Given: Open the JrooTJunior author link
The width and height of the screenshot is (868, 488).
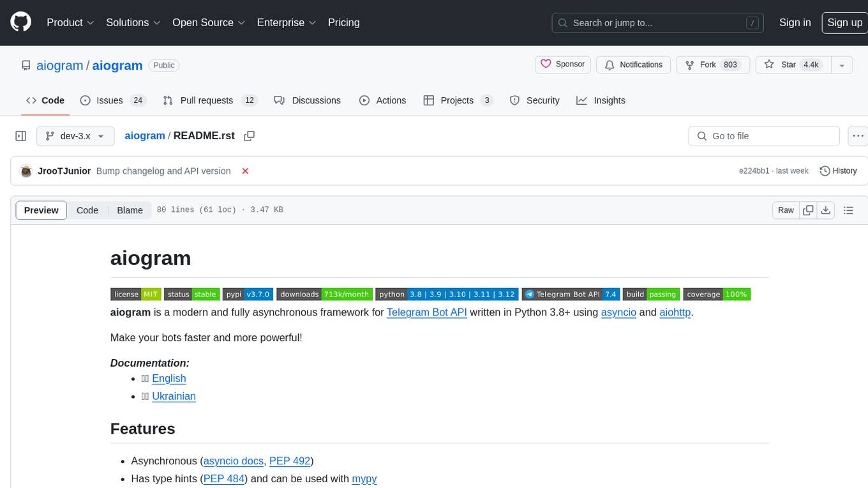Looking at the screenshot, I should (x=64, y=171).
